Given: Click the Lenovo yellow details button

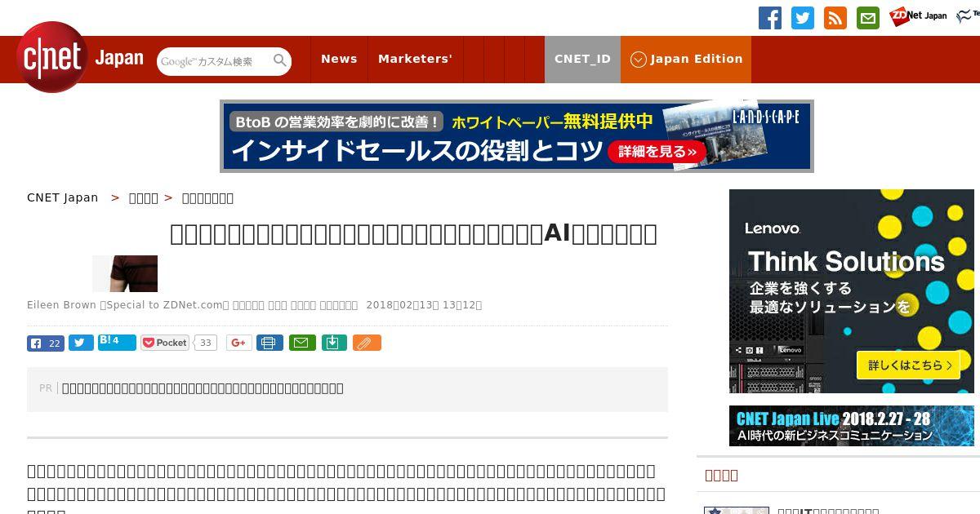Looking at the screenshot, I should click(908, 365).
